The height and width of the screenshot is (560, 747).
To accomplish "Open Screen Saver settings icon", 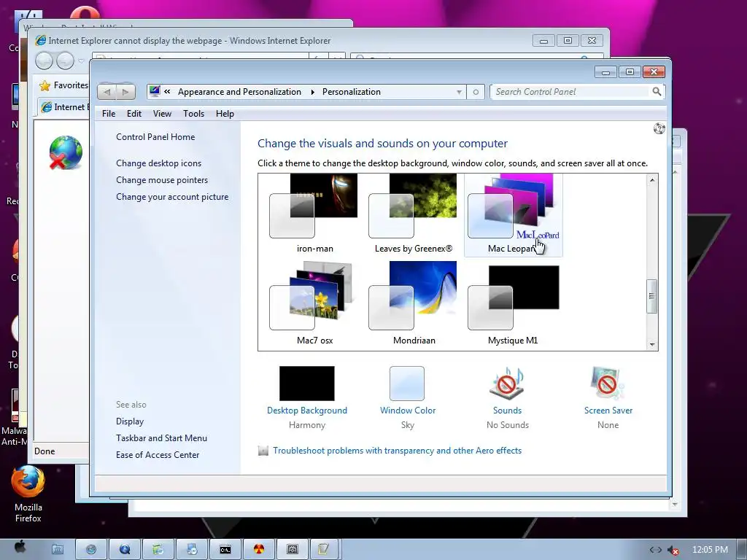I will [608, 384].
